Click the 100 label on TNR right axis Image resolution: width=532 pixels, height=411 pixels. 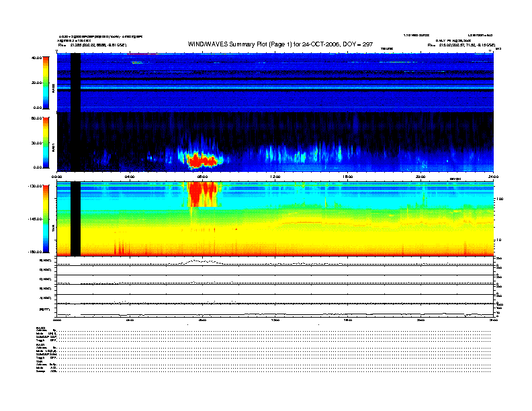[x=500, y=199]
